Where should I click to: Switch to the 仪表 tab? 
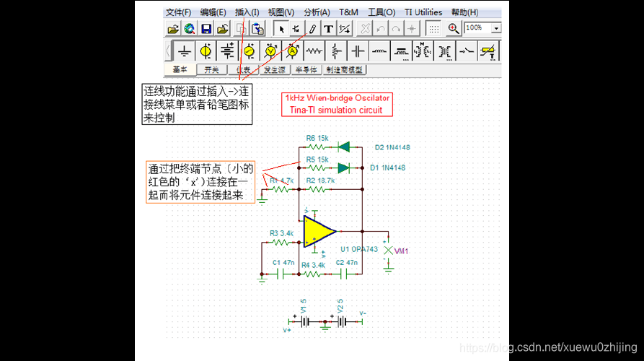click(243, 70)
